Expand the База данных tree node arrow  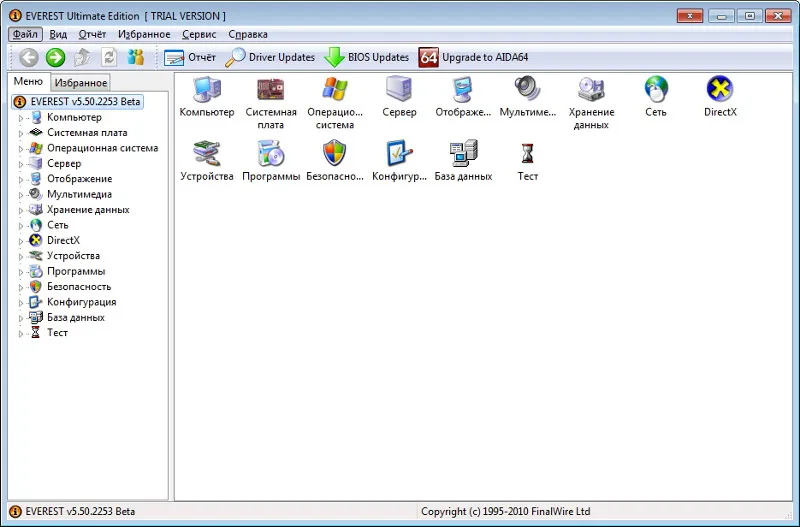(21, 318)
